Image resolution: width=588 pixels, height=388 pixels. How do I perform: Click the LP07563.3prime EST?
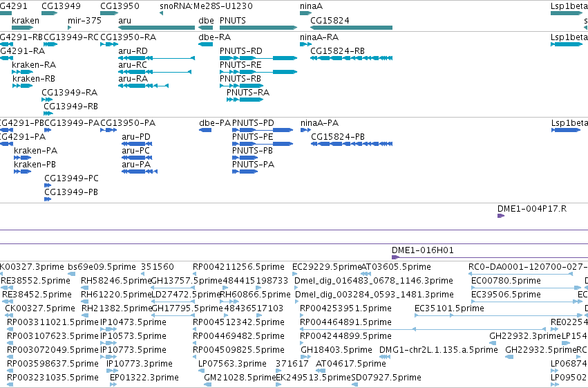pyautogui.click(x=200, y=371)
